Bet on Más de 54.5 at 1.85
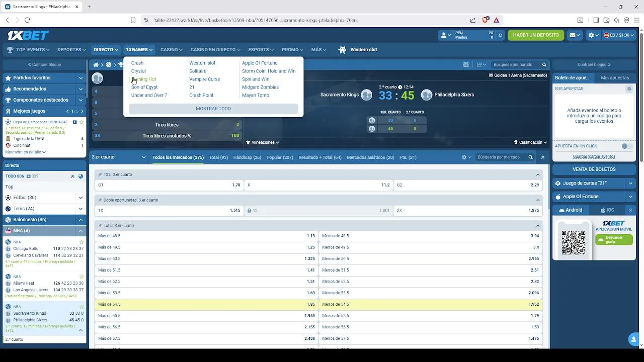Screen dimensions: 644x362 click(x=206, y=304)
